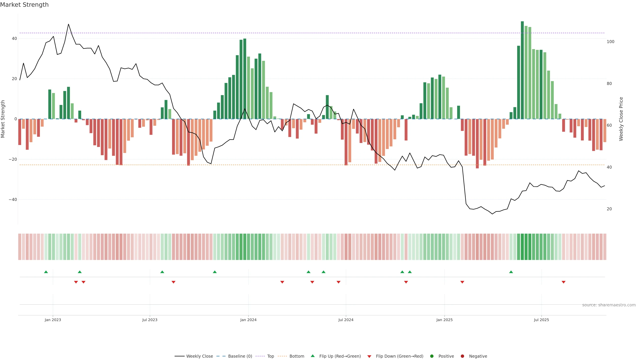
Task: Hide the Top dotted line legend item
Action: pyautogui.click(x=270, y=356)
